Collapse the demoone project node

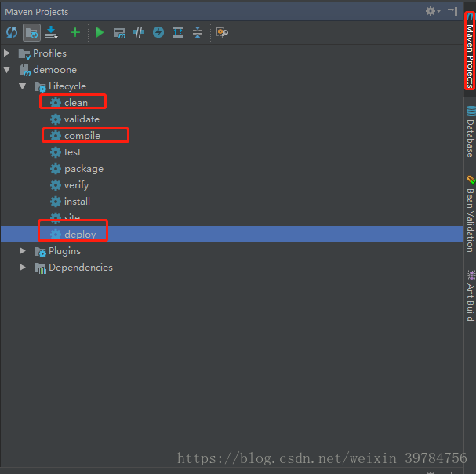tap(7, 70)
